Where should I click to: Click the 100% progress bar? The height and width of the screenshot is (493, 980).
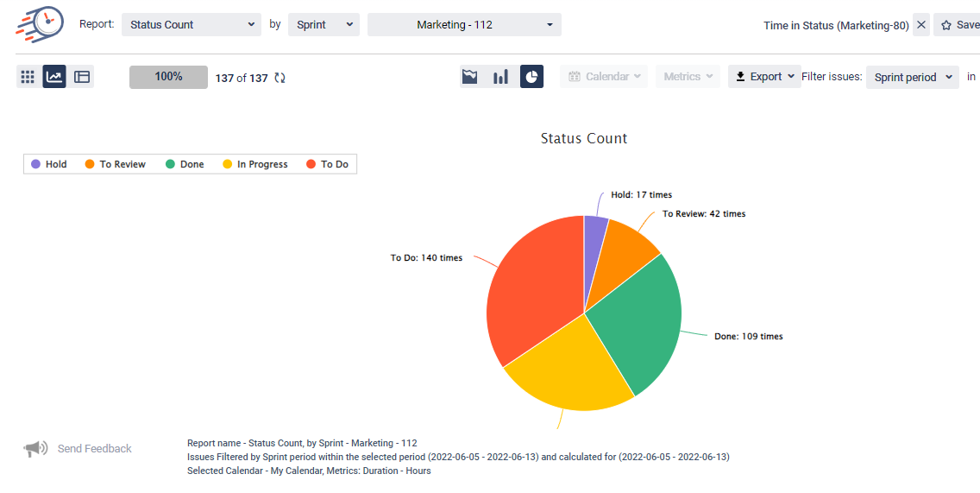169,77
